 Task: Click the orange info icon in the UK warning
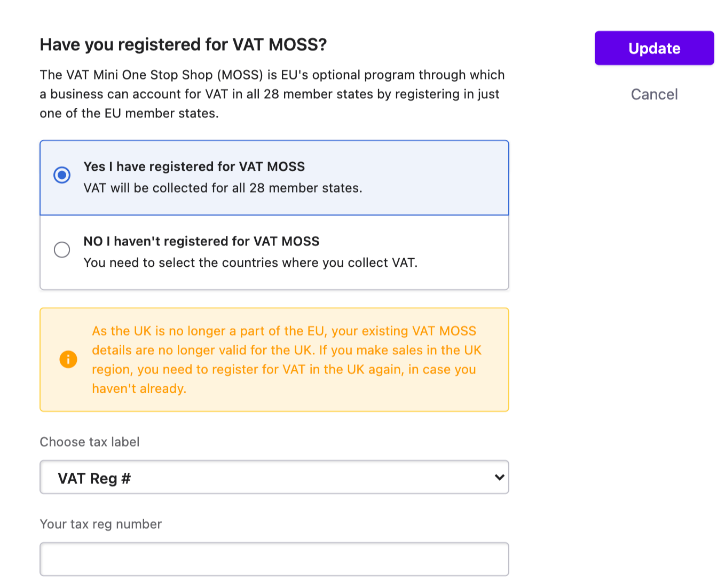point(68,359)
